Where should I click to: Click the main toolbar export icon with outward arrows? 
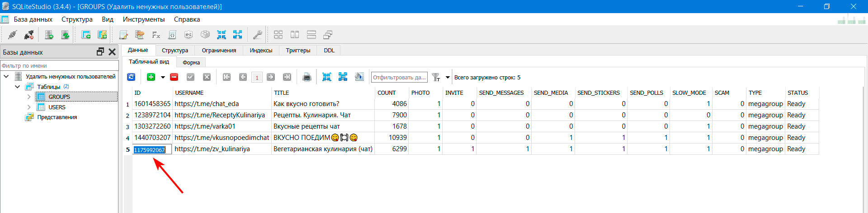[x=238, y=35]
